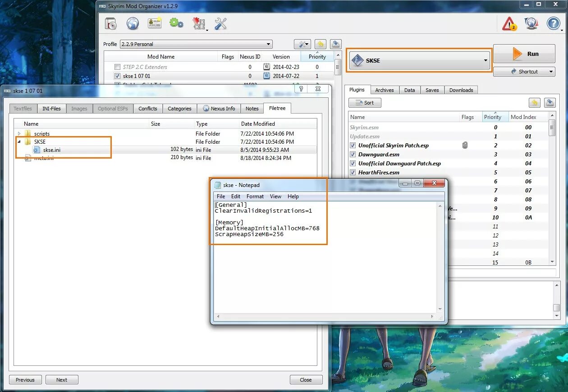
Task: Open the SKSE executable dropdown
Action: click(419, 60)
